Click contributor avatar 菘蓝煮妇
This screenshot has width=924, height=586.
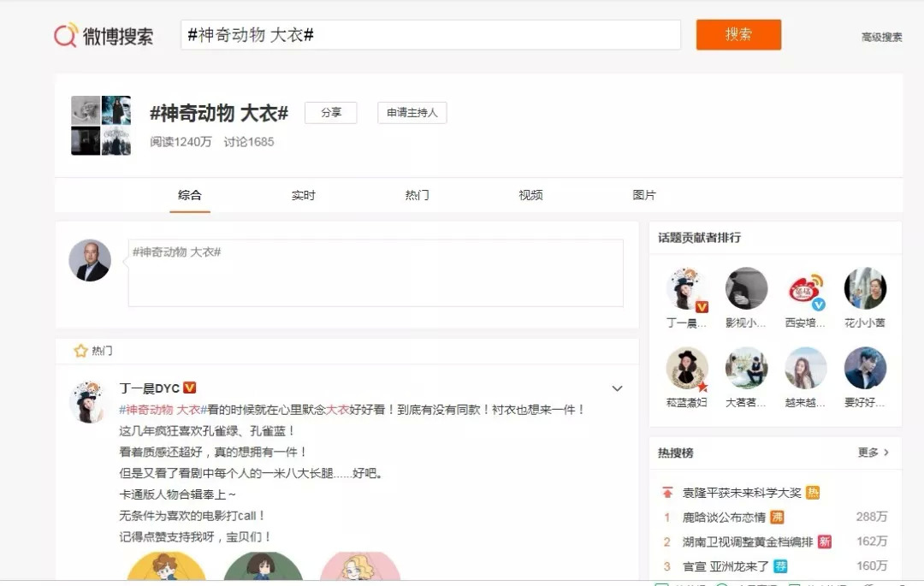686,368
